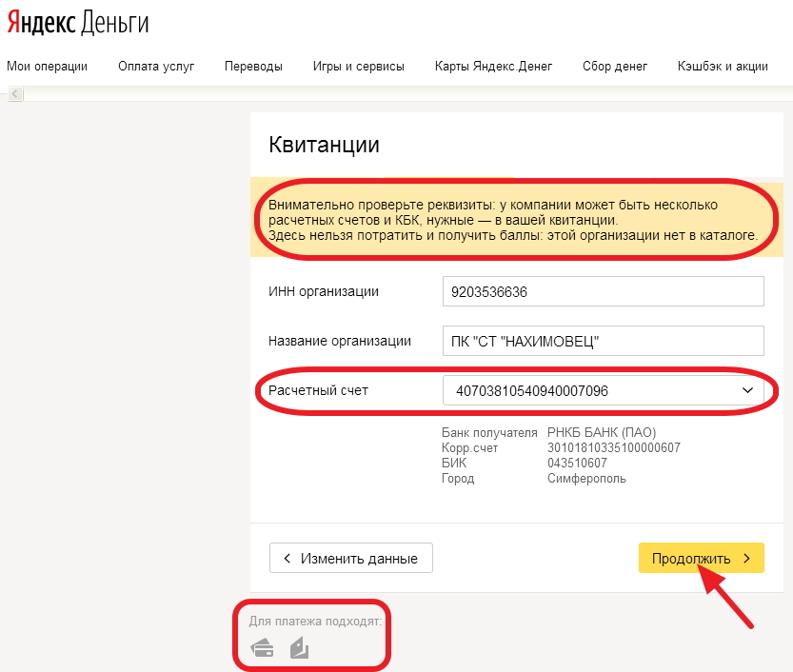Open Кэшбэк и акции menu item

(x=723, y=66)
